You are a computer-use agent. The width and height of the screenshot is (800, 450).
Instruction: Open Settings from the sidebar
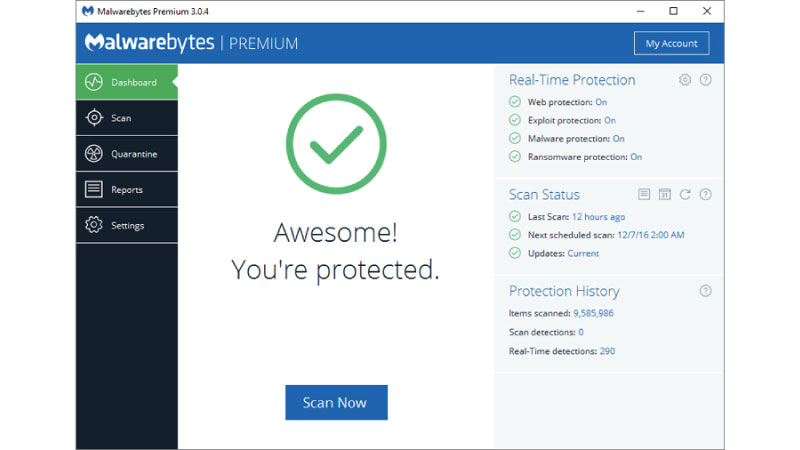coord(126,226)
